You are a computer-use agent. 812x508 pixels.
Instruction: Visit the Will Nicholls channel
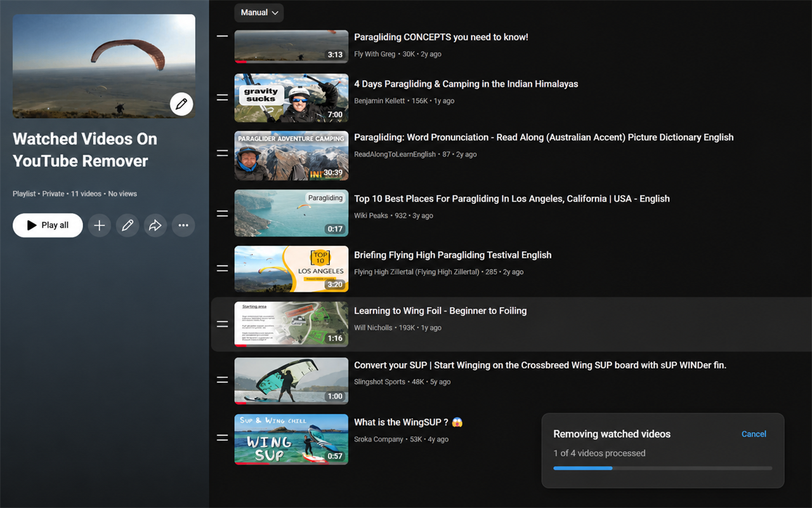pyautogui.click(x=373, y=328)
